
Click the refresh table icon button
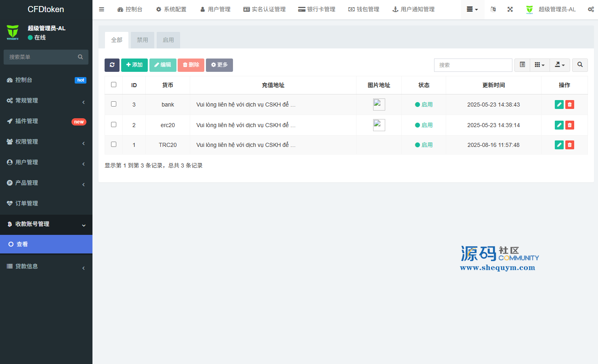112,65
